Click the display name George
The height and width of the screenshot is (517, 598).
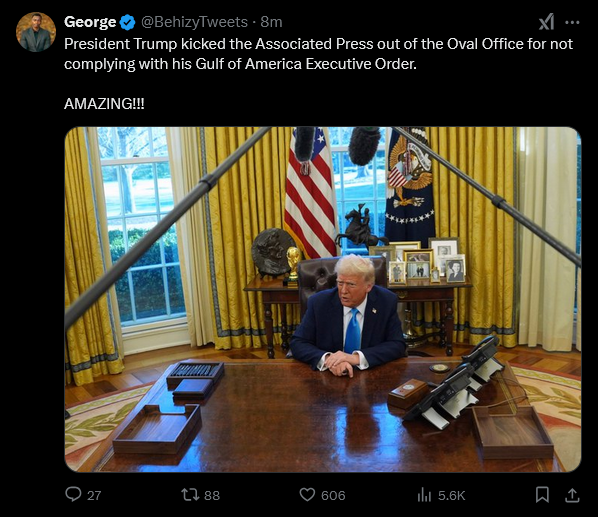click(x=90, y=22)
